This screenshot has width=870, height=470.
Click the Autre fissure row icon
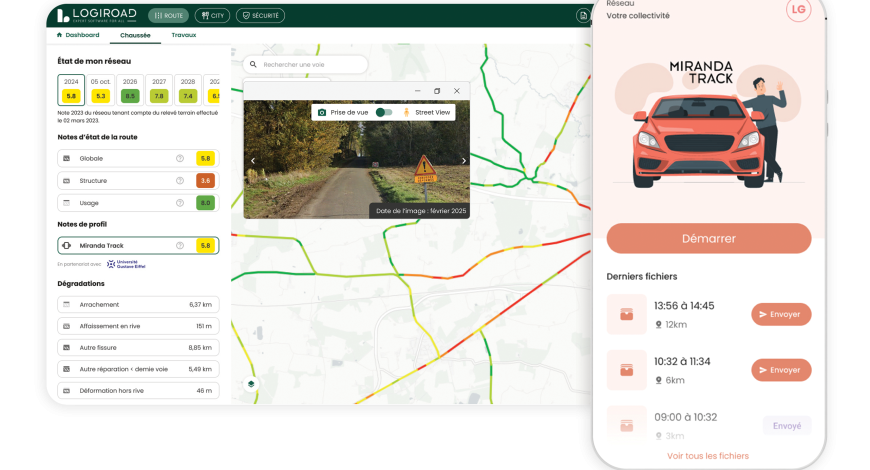point(67,347)
